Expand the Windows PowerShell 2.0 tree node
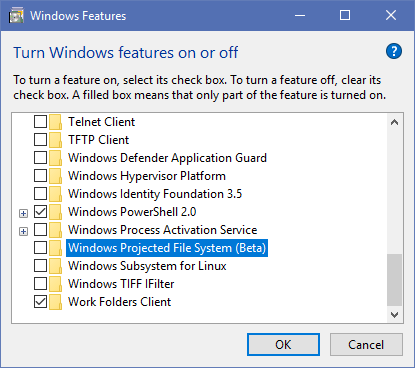The width and height of the screenshot is (415, 368). [x=23, y=213]
